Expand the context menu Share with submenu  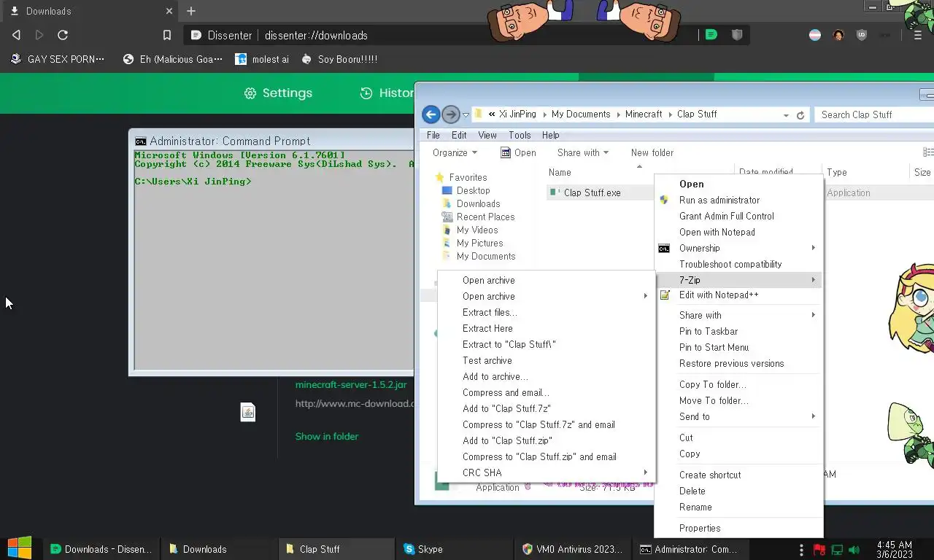tap(738, 315)
